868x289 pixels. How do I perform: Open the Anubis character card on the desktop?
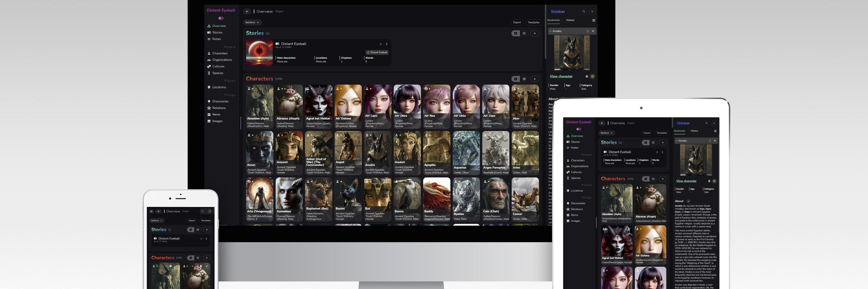377,153
